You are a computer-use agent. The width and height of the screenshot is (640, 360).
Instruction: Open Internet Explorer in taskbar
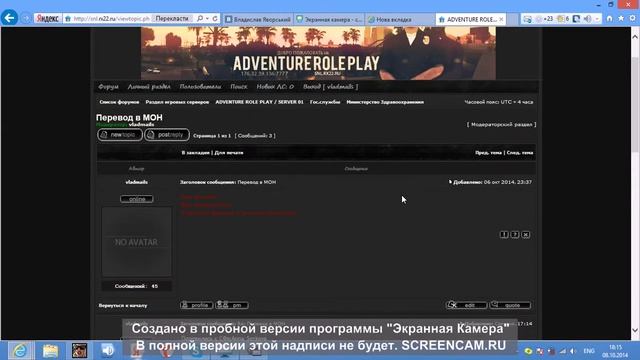20,350
